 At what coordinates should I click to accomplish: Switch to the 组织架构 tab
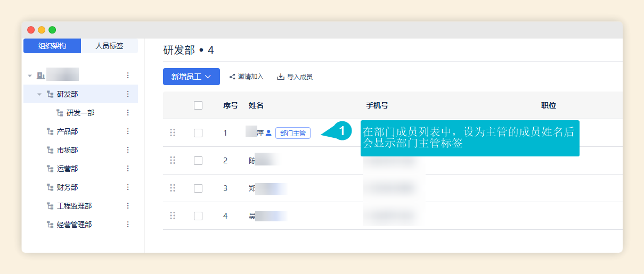52,46
